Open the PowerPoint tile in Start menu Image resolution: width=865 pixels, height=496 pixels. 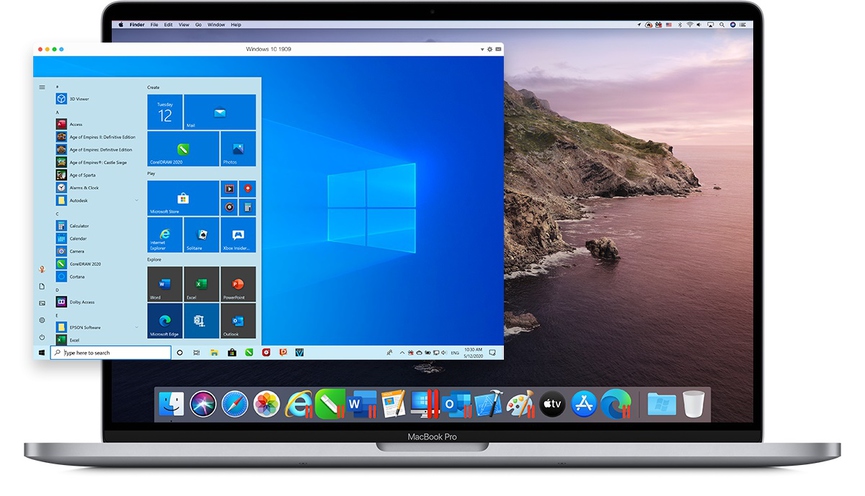[x=238, y=284]
